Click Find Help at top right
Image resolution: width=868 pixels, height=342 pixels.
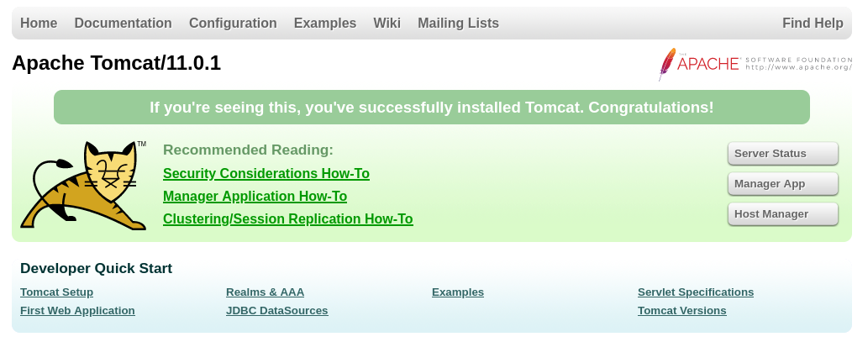click(813, 24)
